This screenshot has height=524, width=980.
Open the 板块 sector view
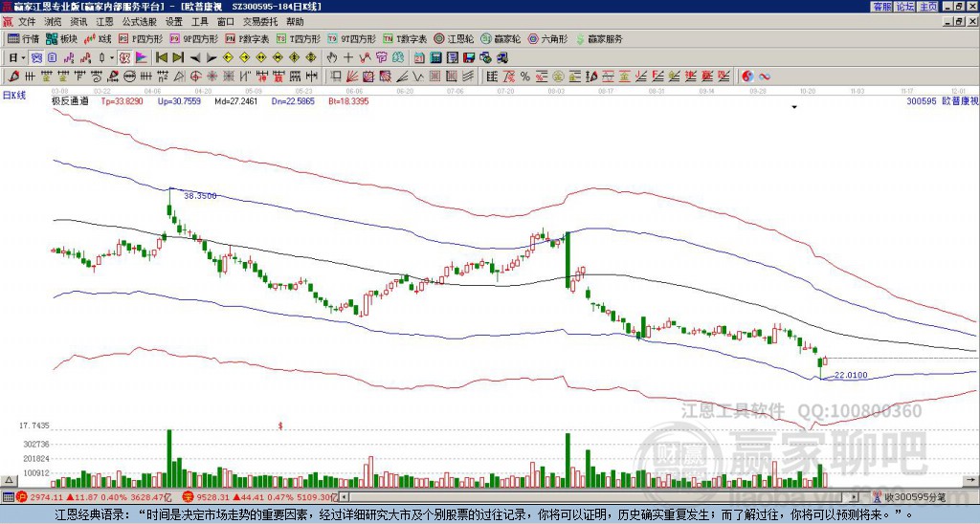click(61, 38)
